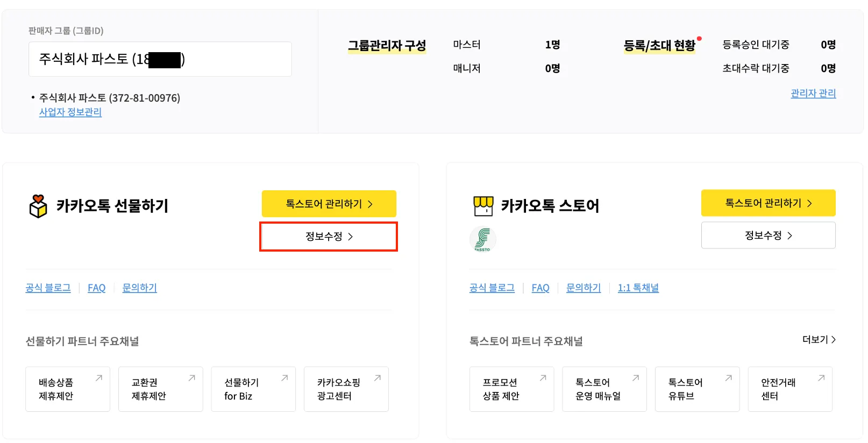Click 정보수정 under 카카오톡 선물하기
The height and width of the screenshot is (443, 868).
[x=329, y=237]
